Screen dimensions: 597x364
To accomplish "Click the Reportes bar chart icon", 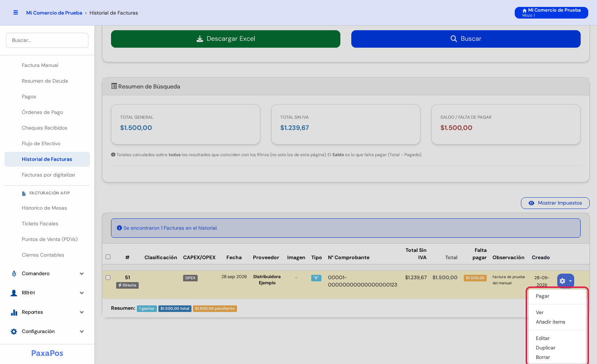I will point(14,312).
